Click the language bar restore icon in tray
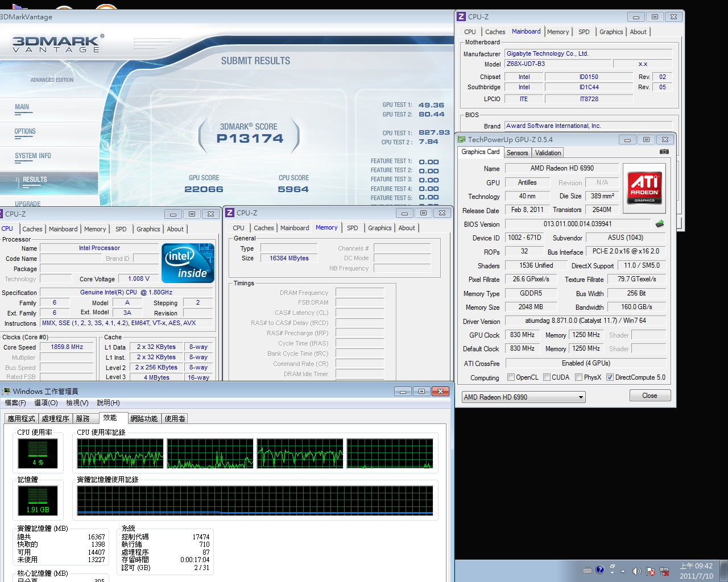 click(613, 567)
